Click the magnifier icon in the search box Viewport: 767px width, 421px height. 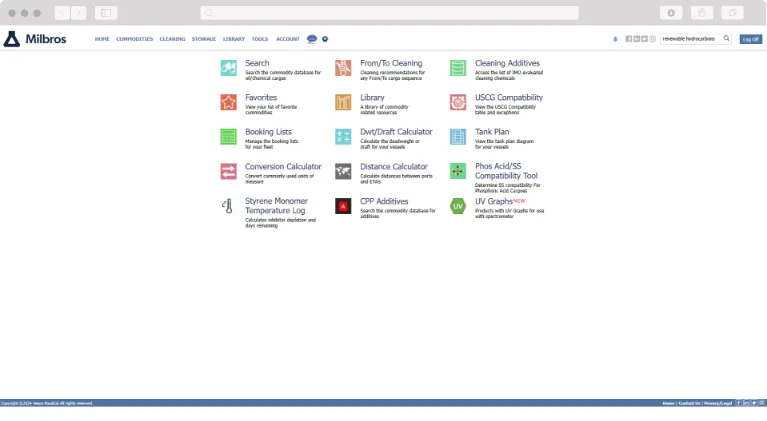(x=726, y=39)
